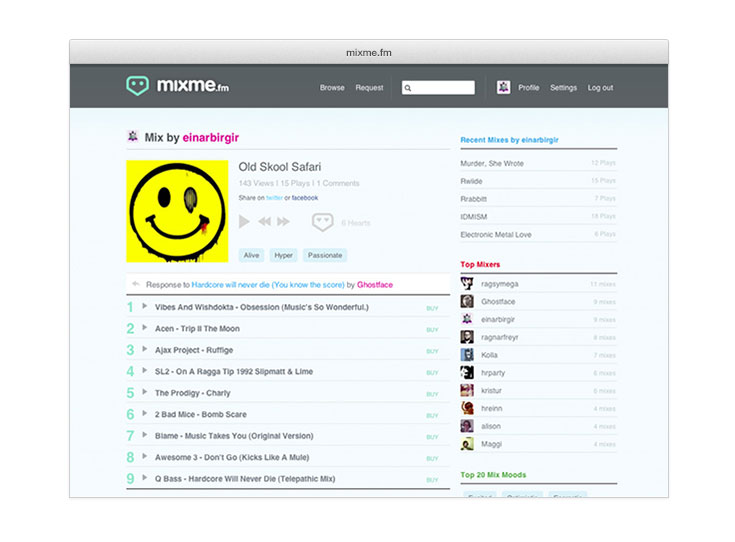
Task: Open kristur name in Top Mixers
Action: tap(491, 391)
